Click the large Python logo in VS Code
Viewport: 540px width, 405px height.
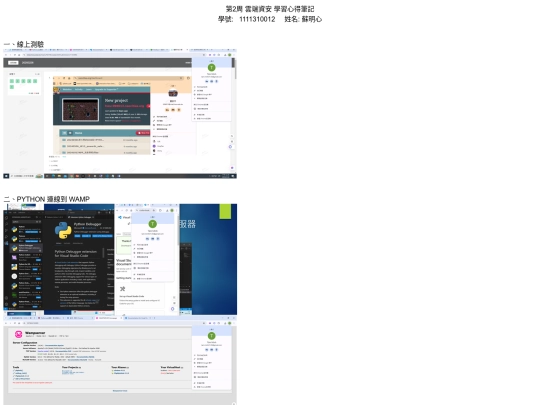point(63,230)
